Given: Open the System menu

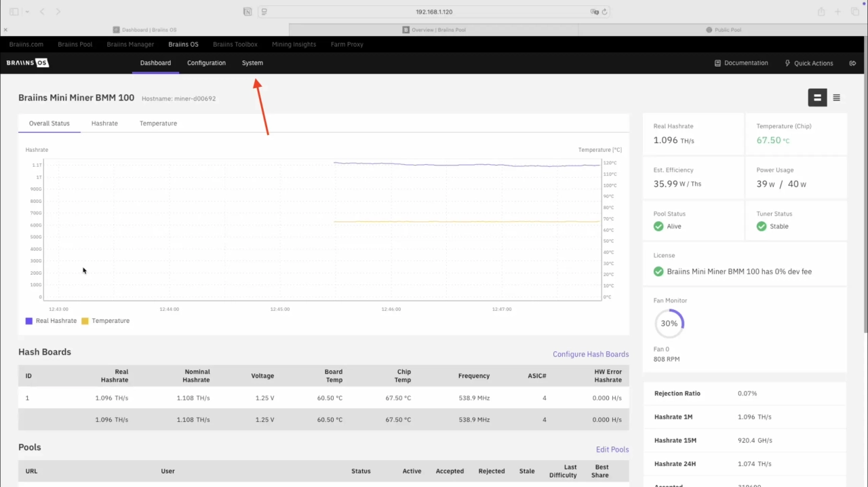Looking at the screenshot, I should click(252, 63).
